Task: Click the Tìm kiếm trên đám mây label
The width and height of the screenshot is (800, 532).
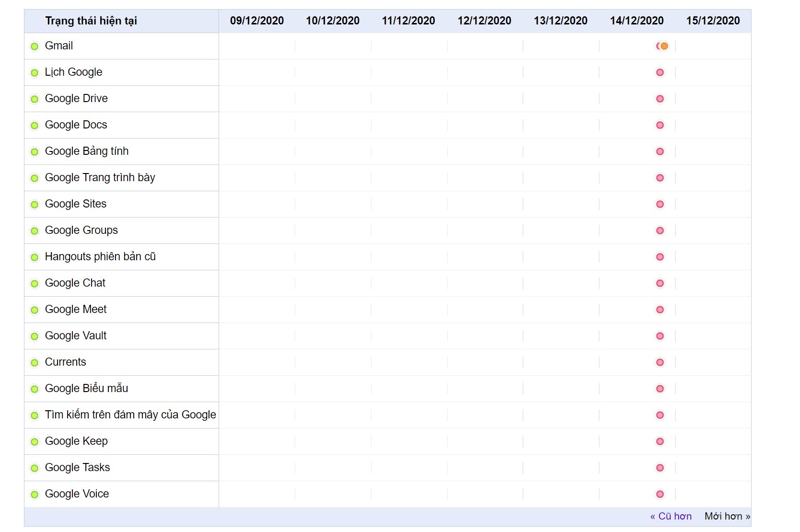Action: pyautogui.click(x=130, y=415)
